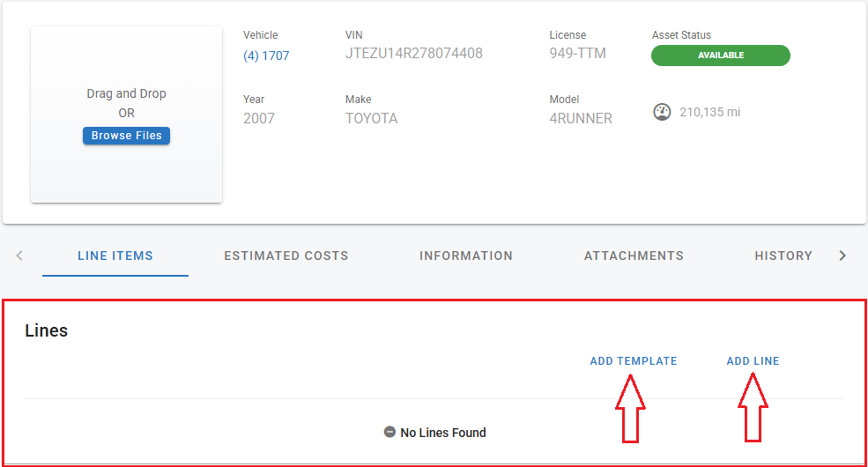
Task: Go to the Attachments tab
Action: tap(634, 256)
